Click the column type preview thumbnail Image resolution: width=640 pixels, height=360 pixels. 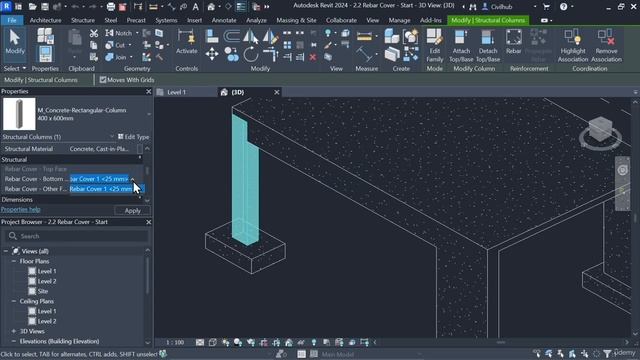coord(19,114)
